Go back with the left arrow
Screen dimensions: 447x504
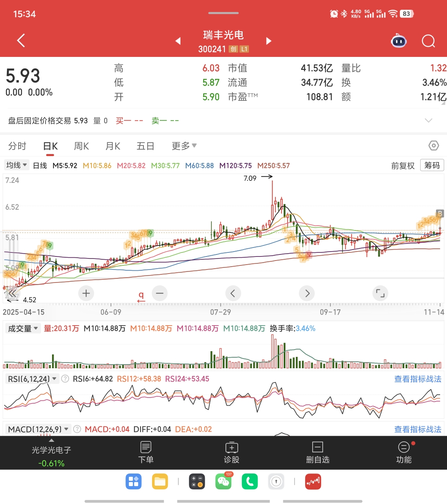point(21,40)
